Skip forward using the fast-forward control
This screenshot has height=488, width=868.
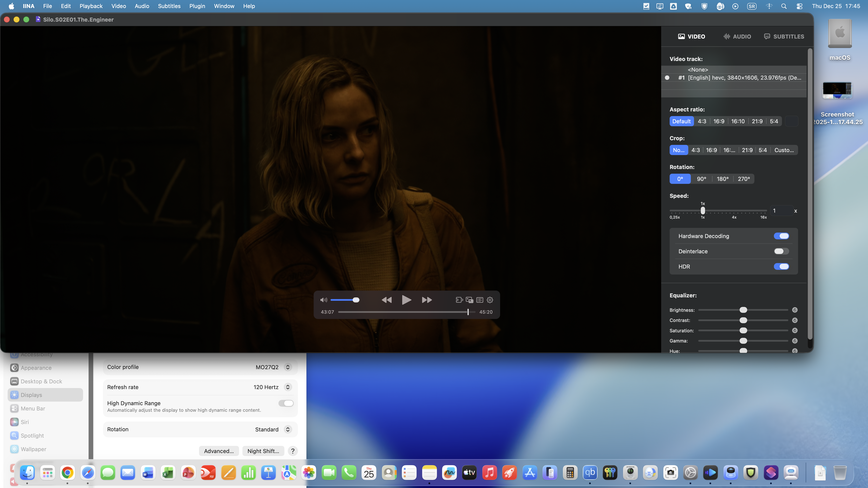click(426, 300)
